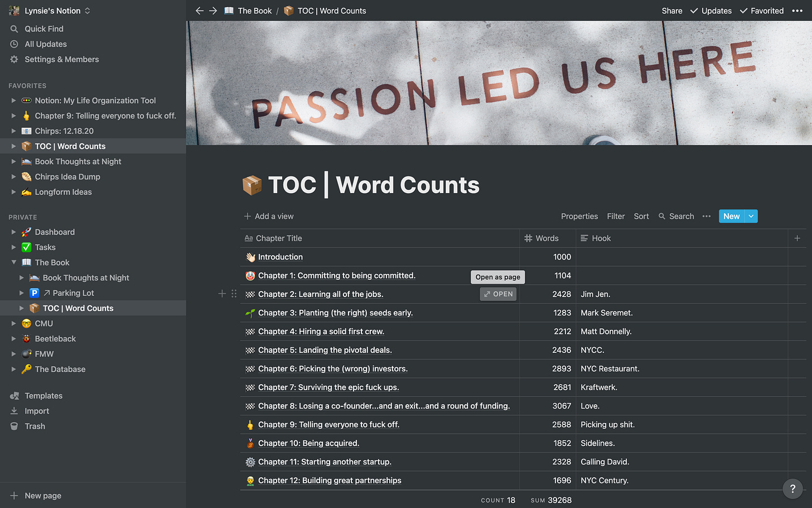Expand the Beetleback page toggle
This screenshot has width=812, height=508.
14,339
